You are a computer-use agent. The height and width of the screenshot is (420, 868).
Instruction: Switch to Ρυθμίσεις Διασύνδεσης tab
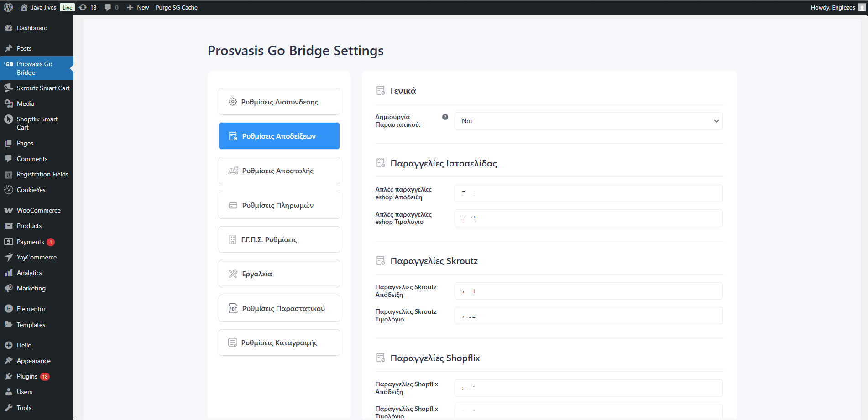pyautogui.click(x=279, y=102)
